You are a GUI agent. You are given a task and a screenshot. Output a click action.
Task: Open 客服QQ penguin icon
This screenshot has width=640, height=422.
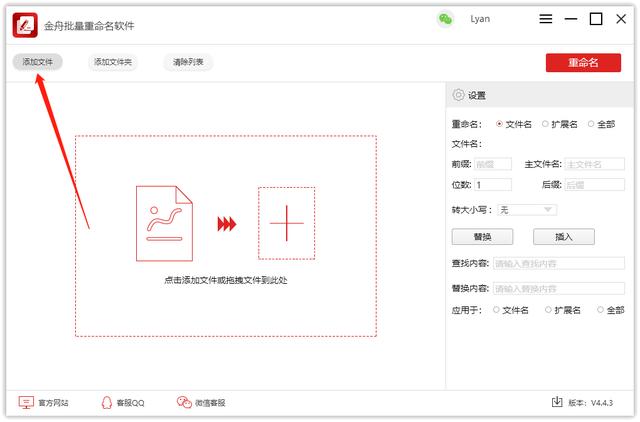107,402
